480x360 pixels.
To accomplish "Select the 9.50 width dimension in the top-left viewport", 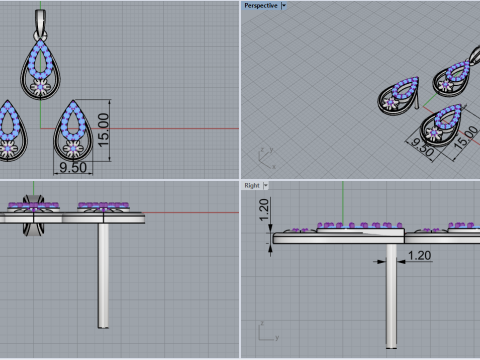I will click(x=73, y=167).
